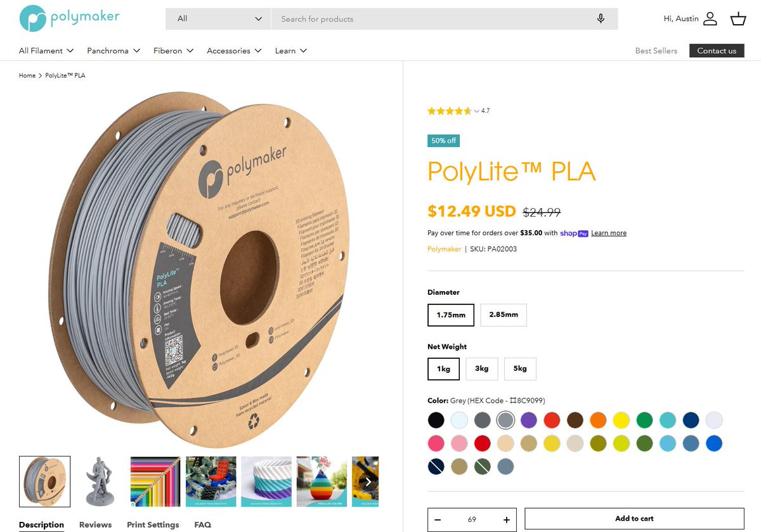The image size is (761, 532).
Task: Open the user account icon
Action: (x=710, y=19)
